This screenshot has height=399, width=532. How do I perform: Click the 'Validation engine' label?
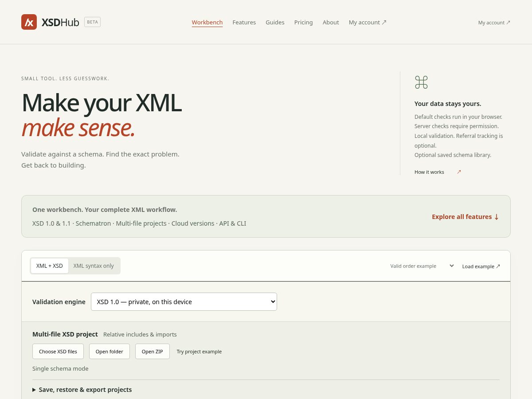click(x=59, y=302)
